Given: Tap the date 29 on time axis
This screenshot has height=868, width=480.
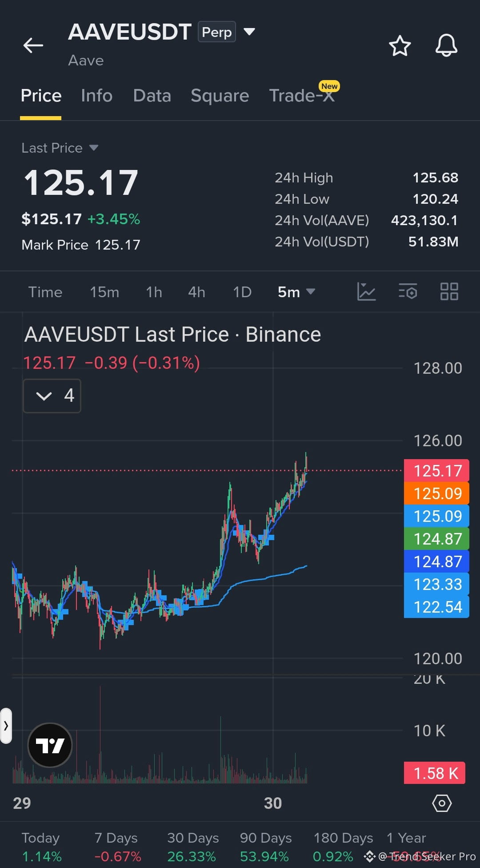Looking at the screenshot, I should pyautogui.click(x=22, y=803).
